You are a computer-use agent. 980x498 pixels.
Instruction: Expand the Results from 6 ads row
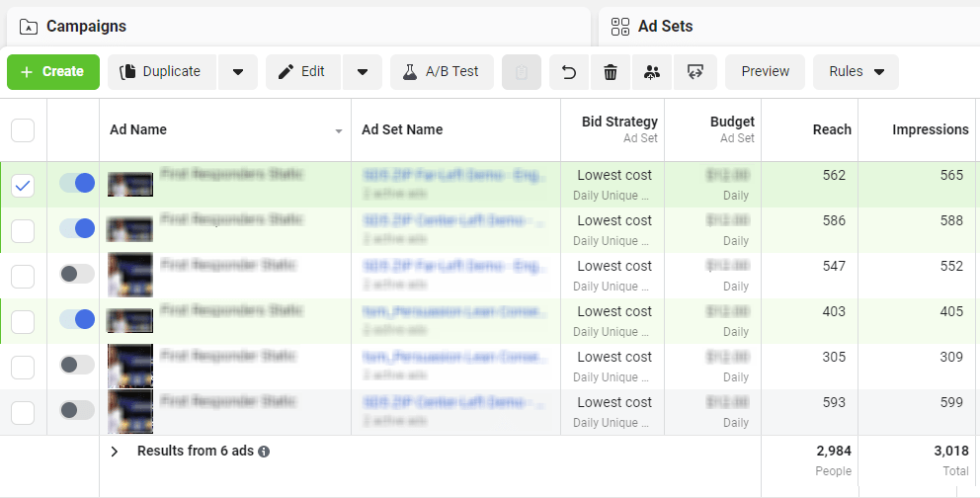(115, 452)
